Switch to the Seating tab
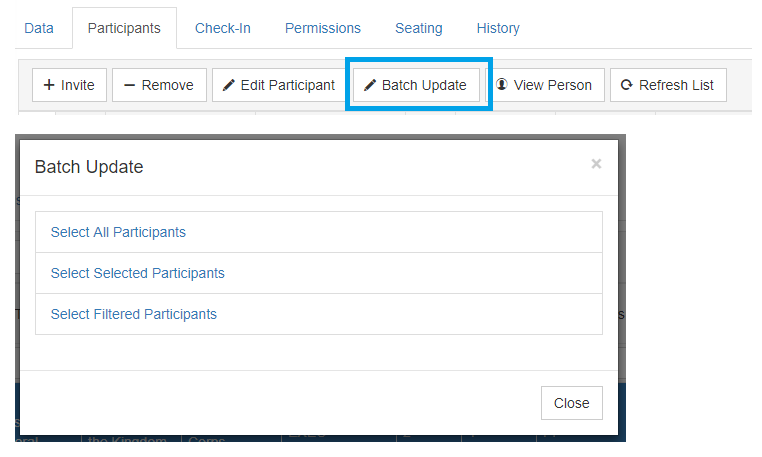This screenshot has height=457, width=762. tap(419, 28)
